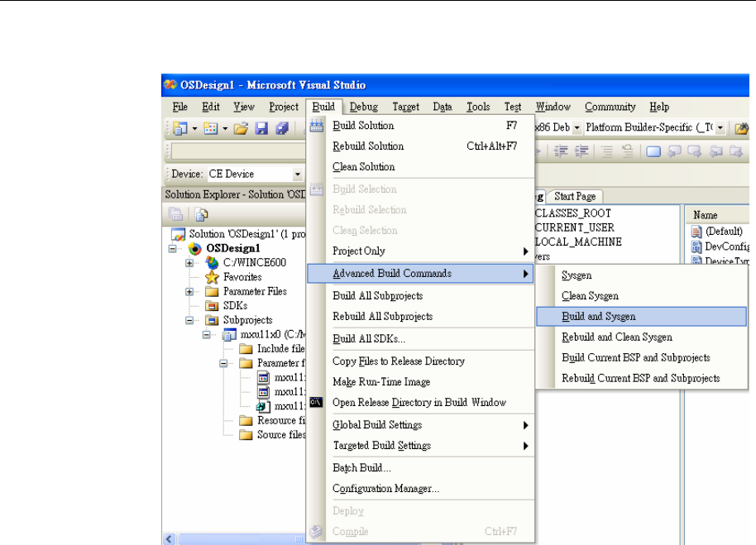Open Configuration Manager... from the Build menu
The width and height of the screenshot is (756, 545).
[420, 489]
